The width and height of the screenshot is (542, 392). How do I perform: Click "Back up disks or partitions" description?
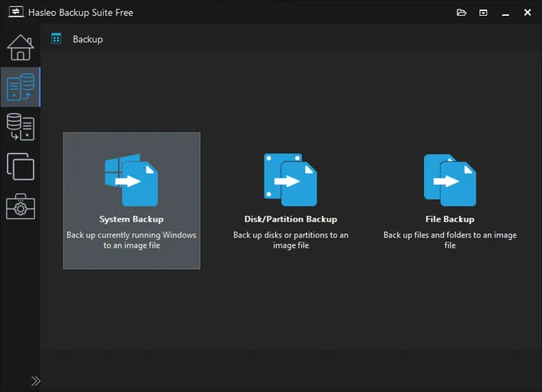point(290,240)
